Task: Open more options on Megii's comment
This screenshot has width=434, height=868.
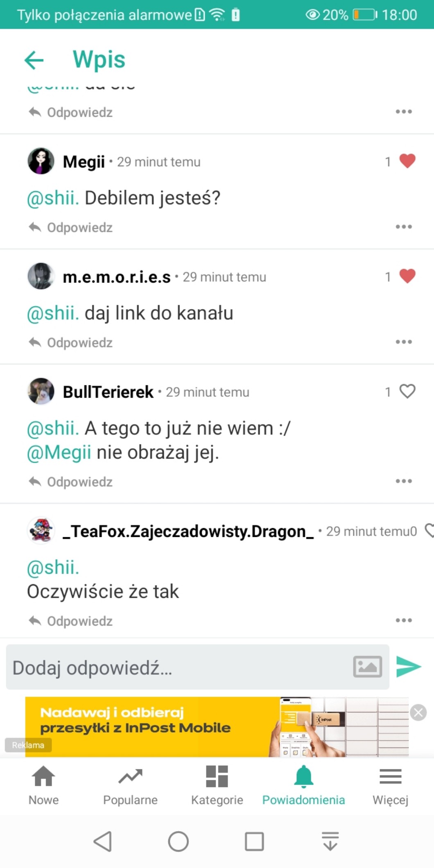Action: point(404,226)
